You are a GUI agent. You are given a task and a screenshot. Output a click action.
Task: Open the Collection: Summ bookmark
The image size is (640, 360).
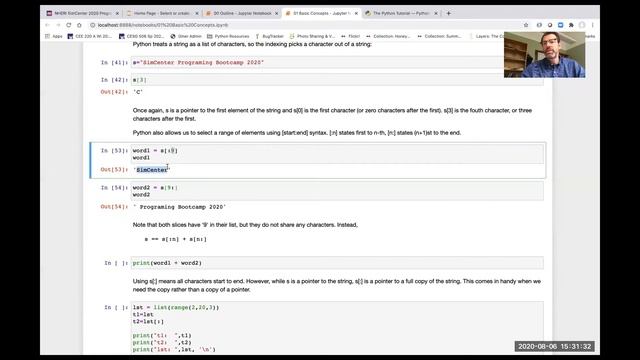tap(440, 36)
